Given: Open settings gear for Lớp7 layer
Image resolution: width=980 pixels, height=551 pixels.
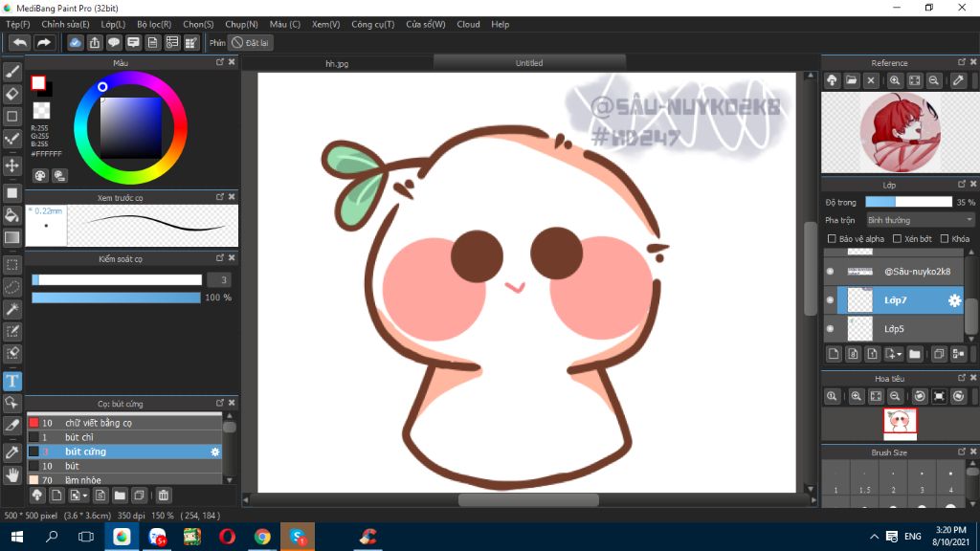Looking at the screenshot, I should click(x=954, y=300).
